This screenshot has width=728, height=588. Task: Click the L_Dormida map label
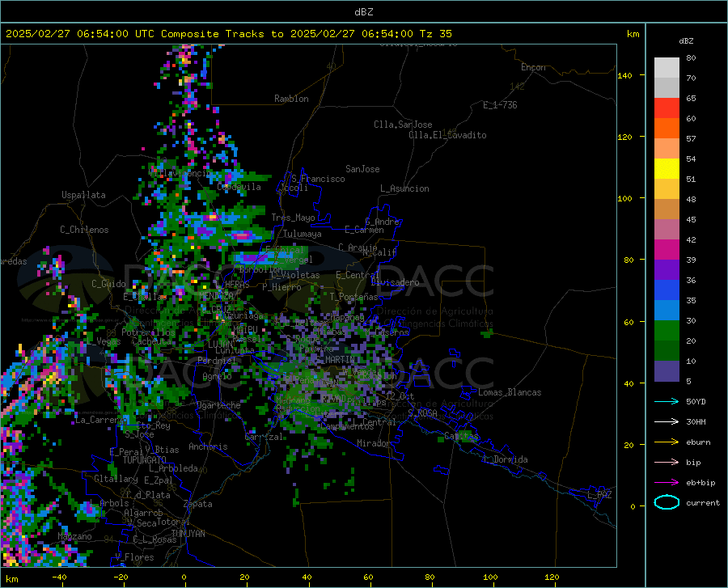(505, 459)
